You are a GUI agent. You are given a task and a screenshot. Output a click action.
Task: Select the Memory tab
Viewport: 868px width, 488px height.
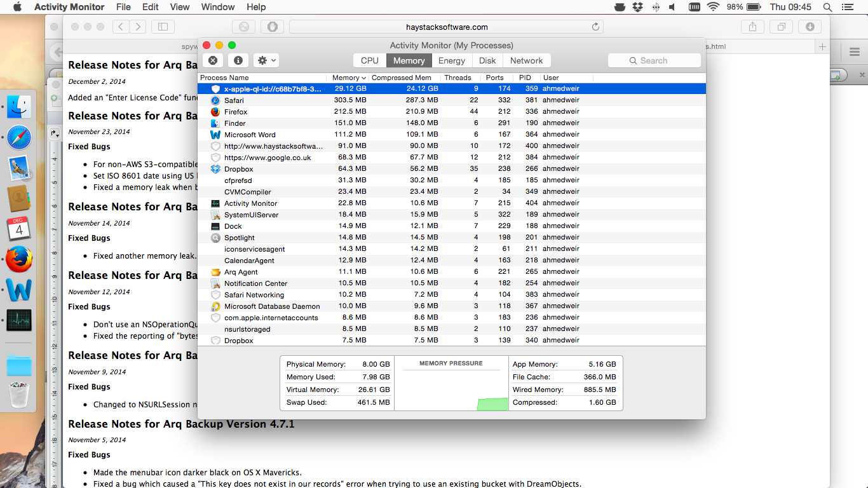[409, 60]
